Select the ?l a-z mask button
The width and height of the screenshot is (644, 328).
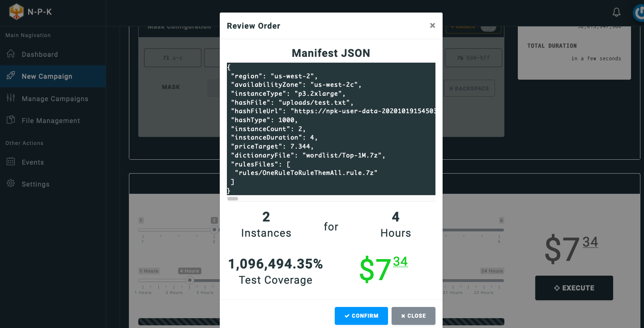[x=166, y=58]
